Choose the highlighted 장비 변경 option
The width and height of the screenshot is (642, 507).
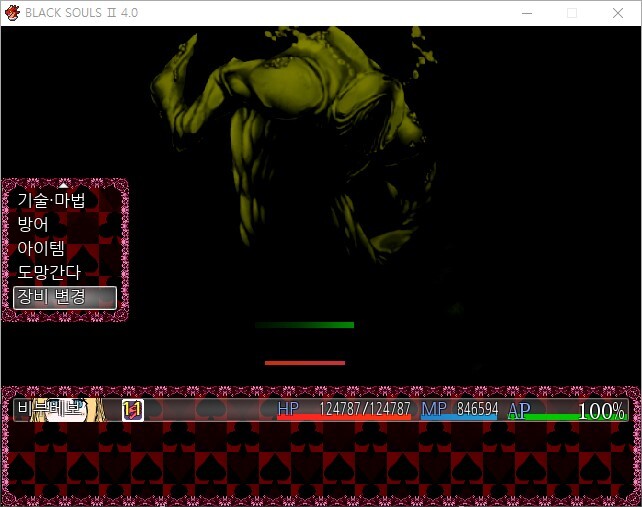(x=65, y=297)
